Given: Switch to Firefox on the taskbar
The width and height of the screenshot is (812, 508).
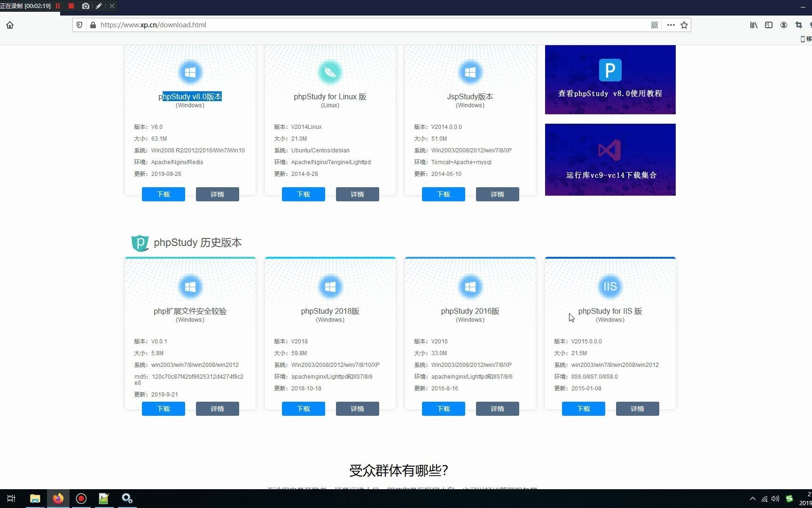Looking at the screenshot, I should (58, 499).
